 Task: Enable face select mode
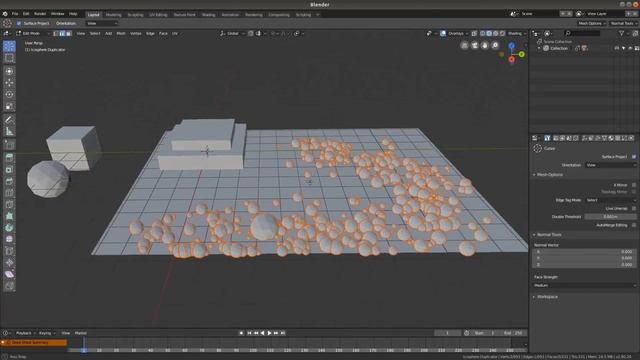pyautogui.click(x=68, y=33)
